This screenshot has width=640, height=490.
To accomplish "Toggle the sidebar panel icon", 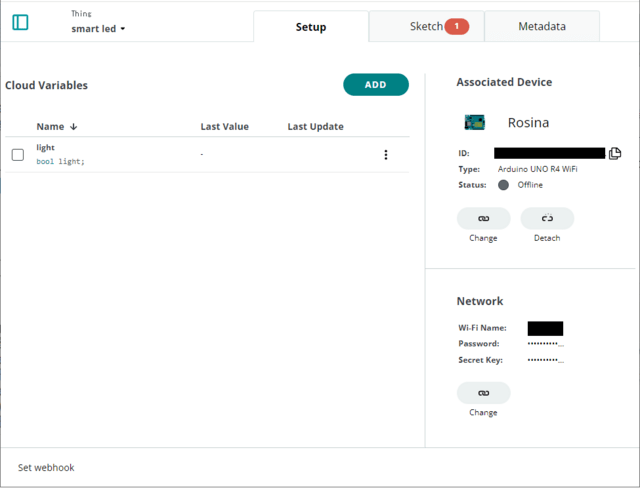I will click(20, 22).
